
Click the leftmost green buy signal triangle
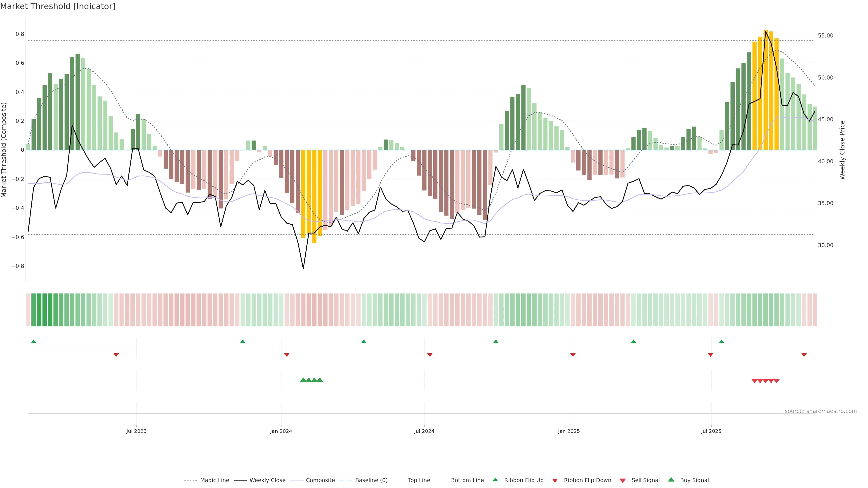tap(303, 380)
